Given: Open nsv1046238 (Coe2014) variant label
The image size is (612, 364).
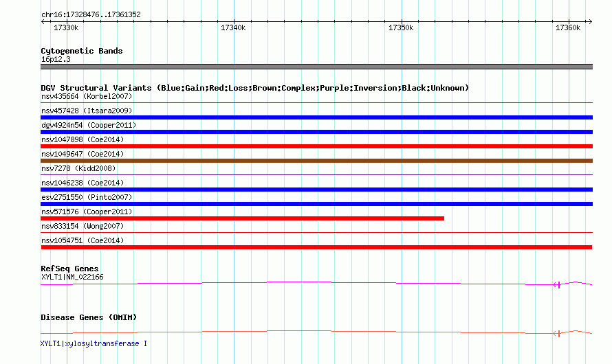Looking at the screenshot, I should [83, 183].
